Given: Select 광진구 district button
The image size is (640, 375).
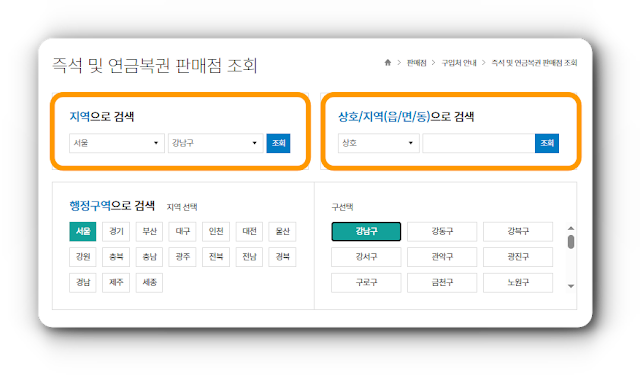Looking at the screenshot, I should pos(518,257).
